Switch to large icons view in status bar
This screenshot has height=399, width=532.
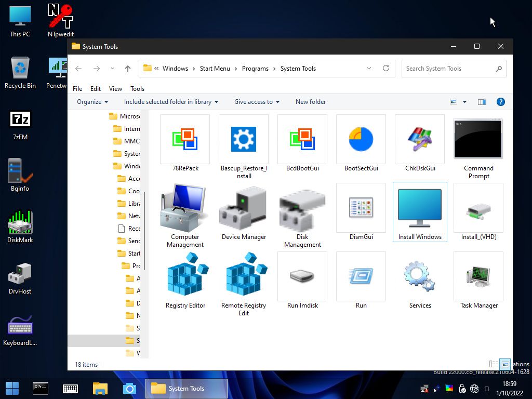click(x=505, y=364)
